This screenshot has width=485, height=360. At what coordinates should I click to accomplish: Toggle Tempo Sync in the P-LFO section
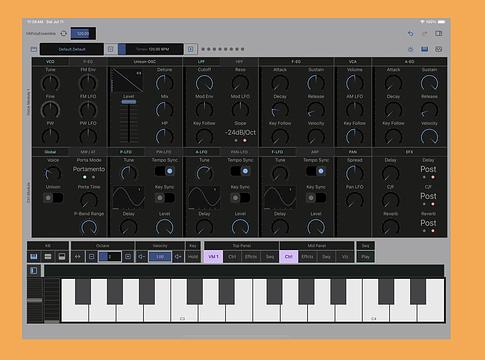coord(165,171)
